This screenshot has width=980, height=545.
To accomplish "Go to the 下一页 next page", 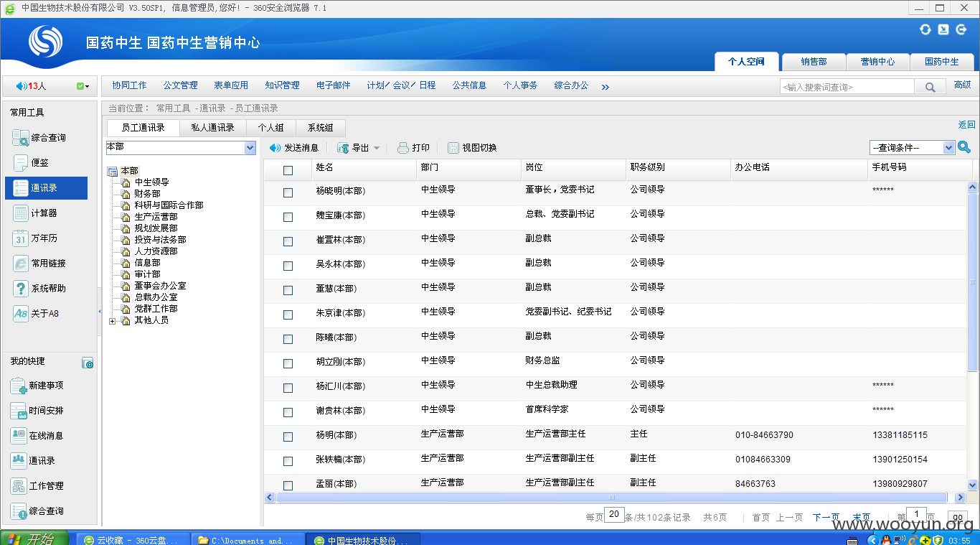I will (826, 517).
